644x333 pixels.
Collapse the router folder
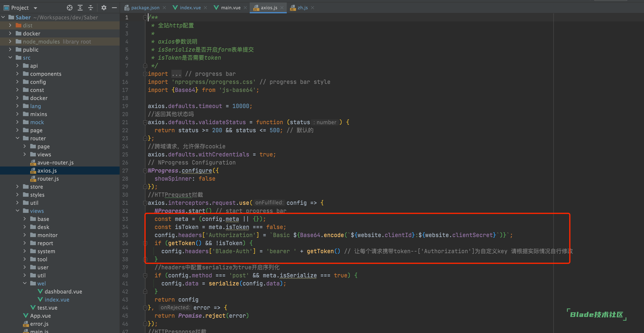pos(18,138)
